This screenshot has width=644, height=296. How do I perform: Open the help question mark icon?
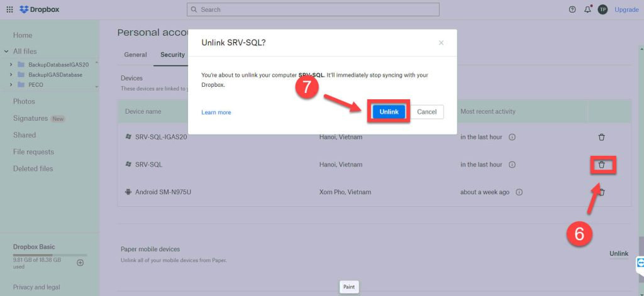(x=572, y=9)
